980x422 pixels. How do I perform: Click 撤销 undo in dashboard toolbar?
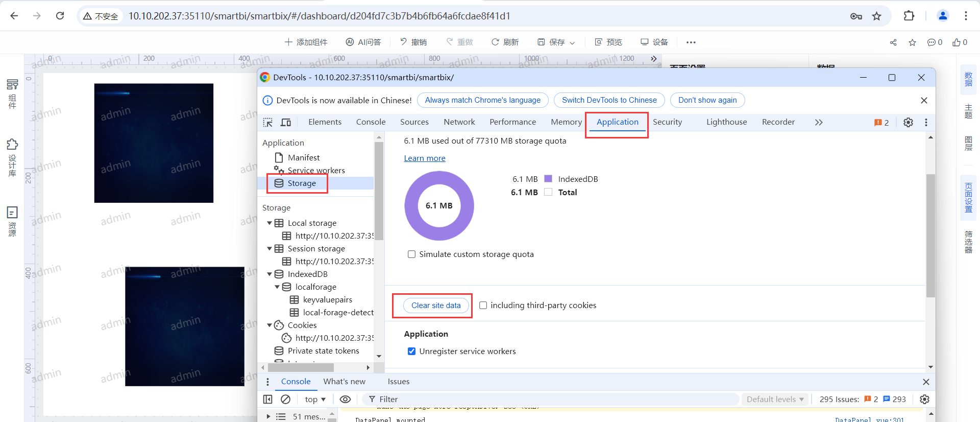click(x=413, y=42)
